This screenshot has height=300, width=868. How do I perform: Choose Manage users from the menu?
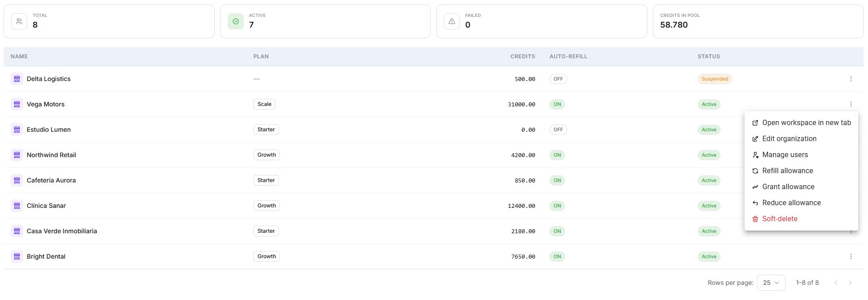tap(801, 155)
